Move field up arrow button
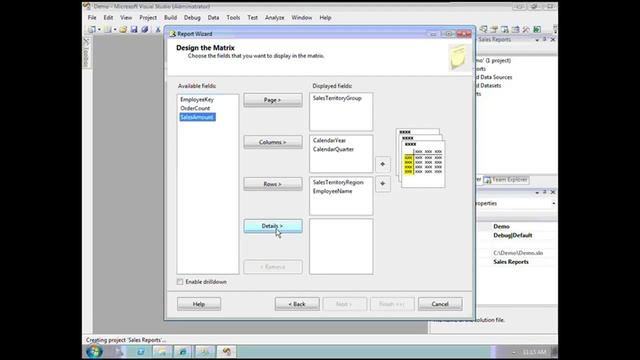The image size is (640, 360). coord(382,164)
